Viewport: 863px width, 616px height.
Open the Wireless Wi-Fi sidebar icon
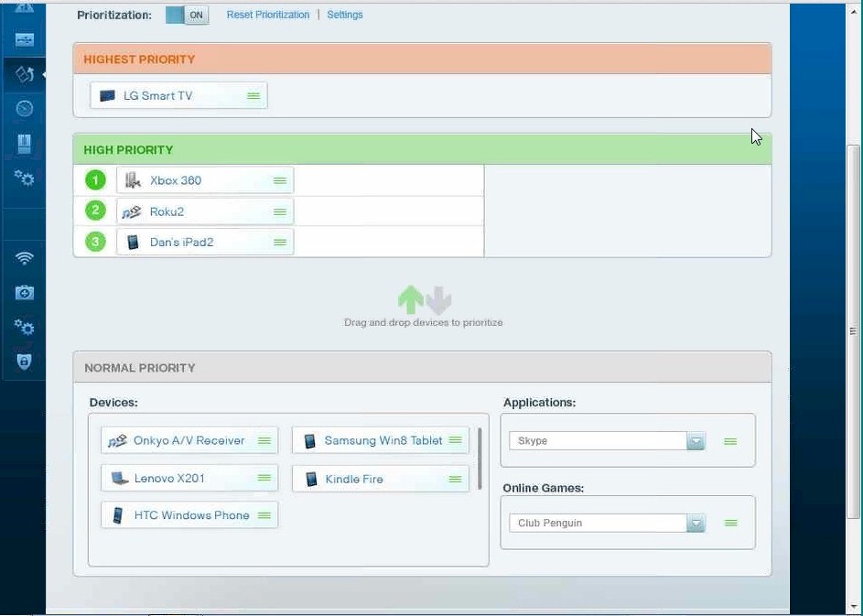point(24,257)
